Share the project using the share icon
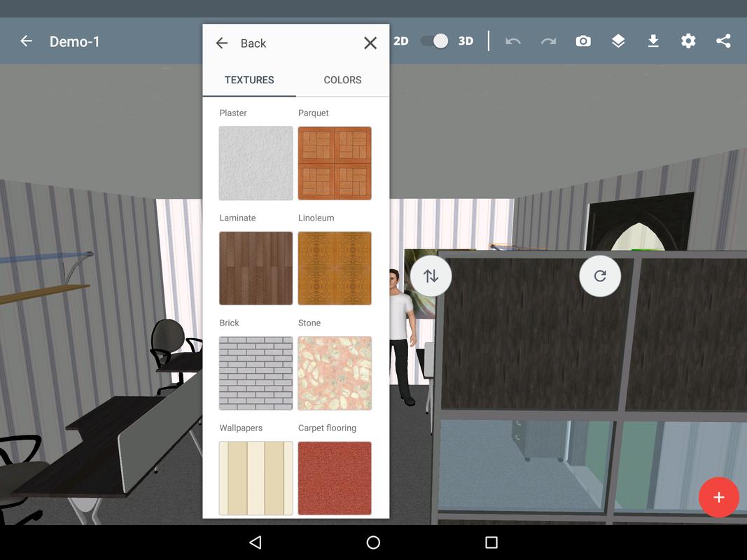The image size is (747, 560). click(x=723, y=41)
